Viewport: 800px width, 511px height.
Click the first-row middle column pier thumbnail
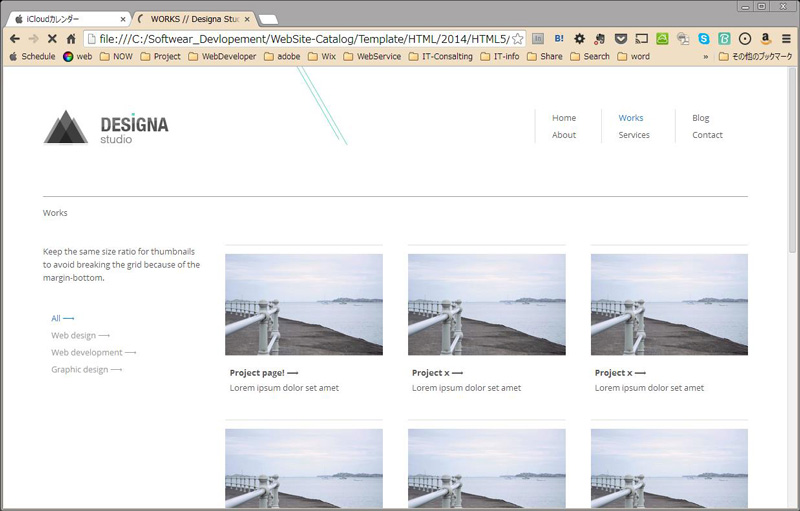487,304
